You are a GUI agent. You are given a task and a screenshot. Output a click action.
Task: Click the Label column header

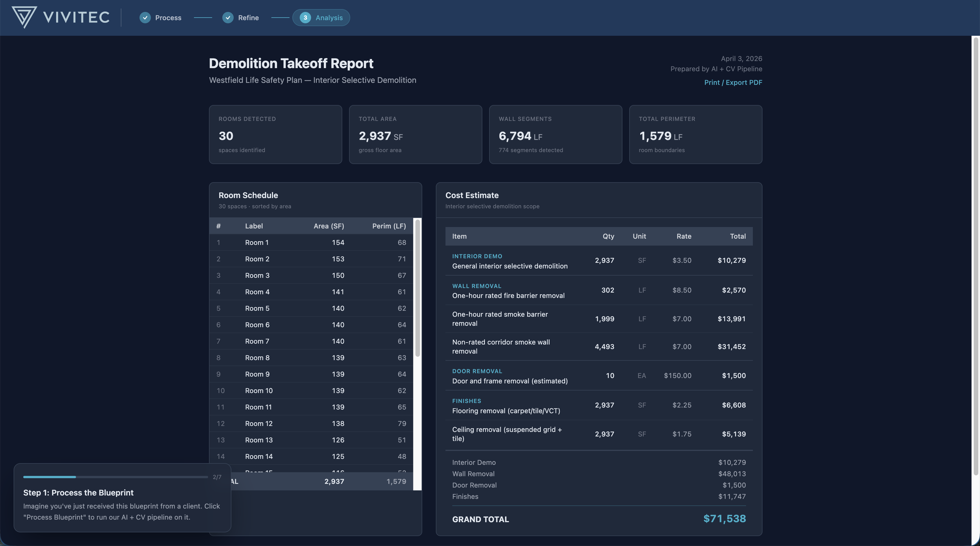coord(254,226)
